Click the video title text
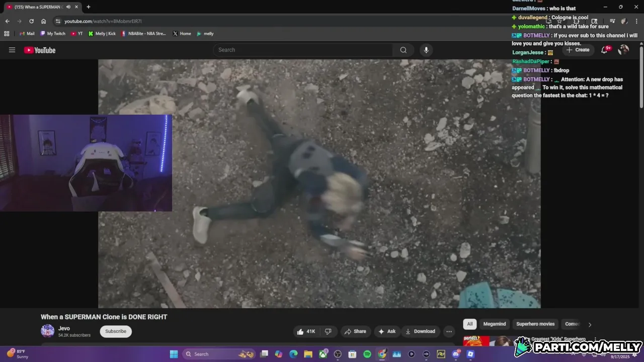Viewport: 644px width, 362px height. 104,317
